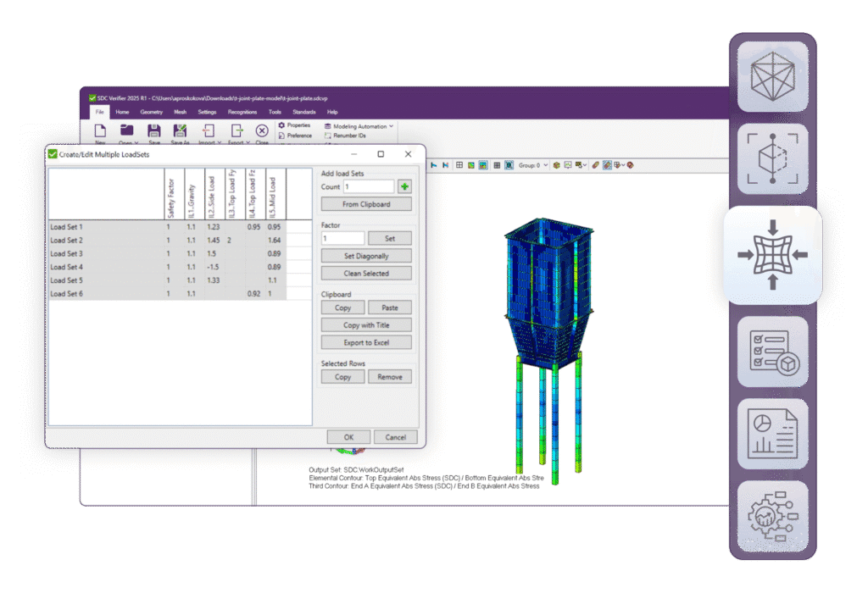Select the 3D wireframe polyhedron sidebar icon
This screenshot has width=868, height=593.
(x=771, y=76)
